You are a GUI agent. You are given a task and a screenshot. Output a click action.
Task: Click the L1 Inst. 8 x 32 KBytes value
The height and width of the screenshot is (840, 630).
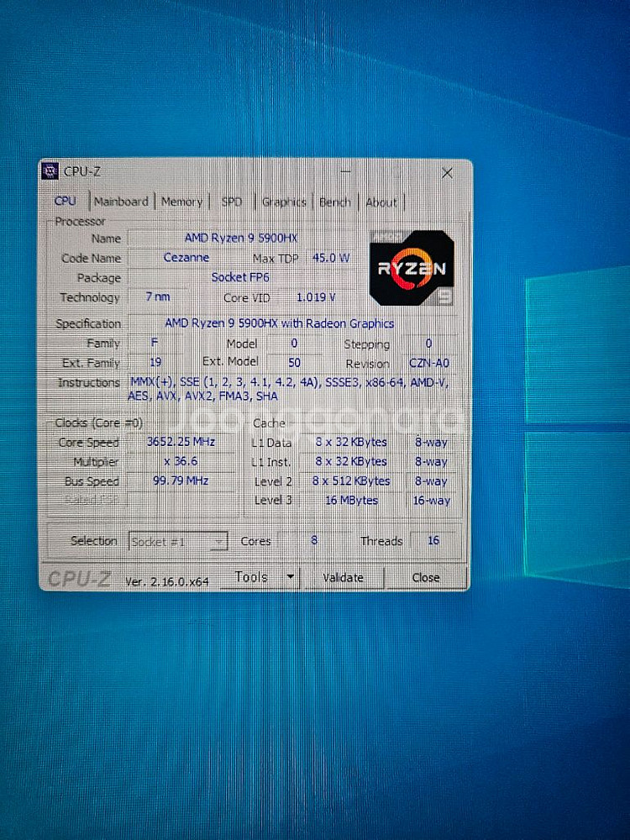point(351,461)
